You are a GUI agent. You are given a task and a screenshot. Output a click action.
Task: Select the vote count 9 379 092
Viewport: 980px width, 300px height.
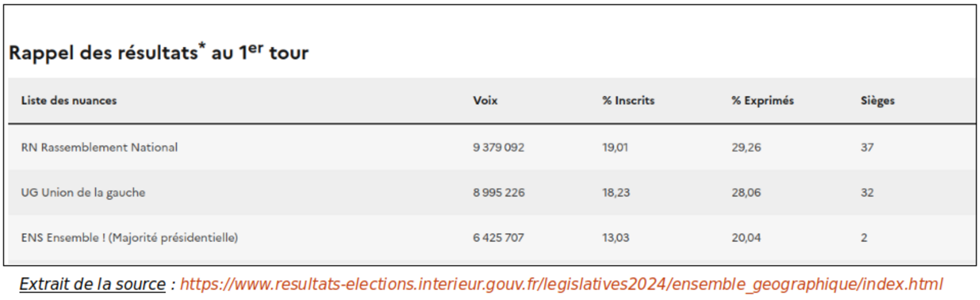(498, 148)
